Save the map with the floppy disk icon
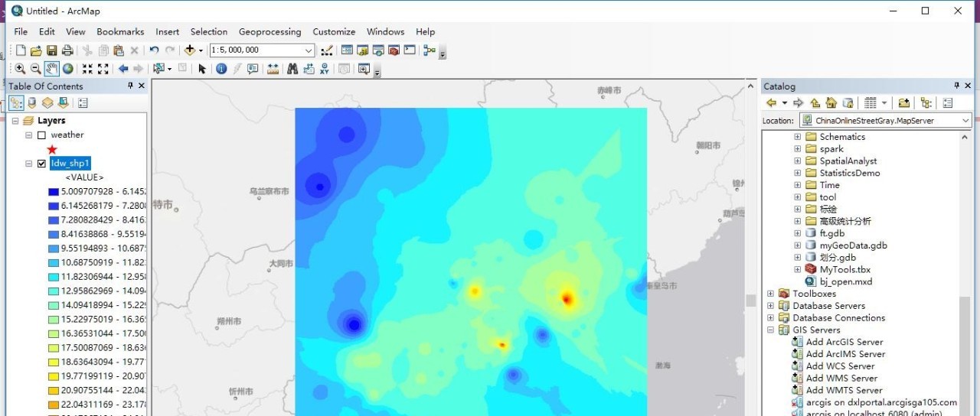This screenshot has height=416, width=980. (x=51, y=50)
